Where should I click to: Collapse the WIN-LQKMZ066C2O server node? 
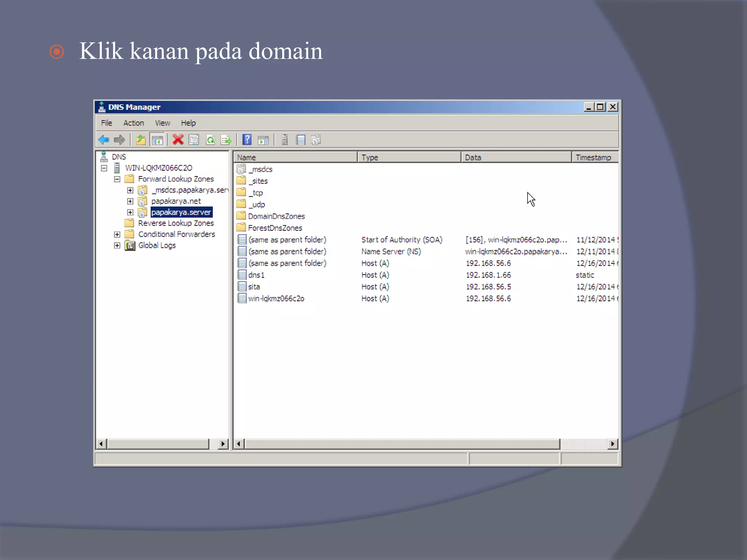click(104, 168)
